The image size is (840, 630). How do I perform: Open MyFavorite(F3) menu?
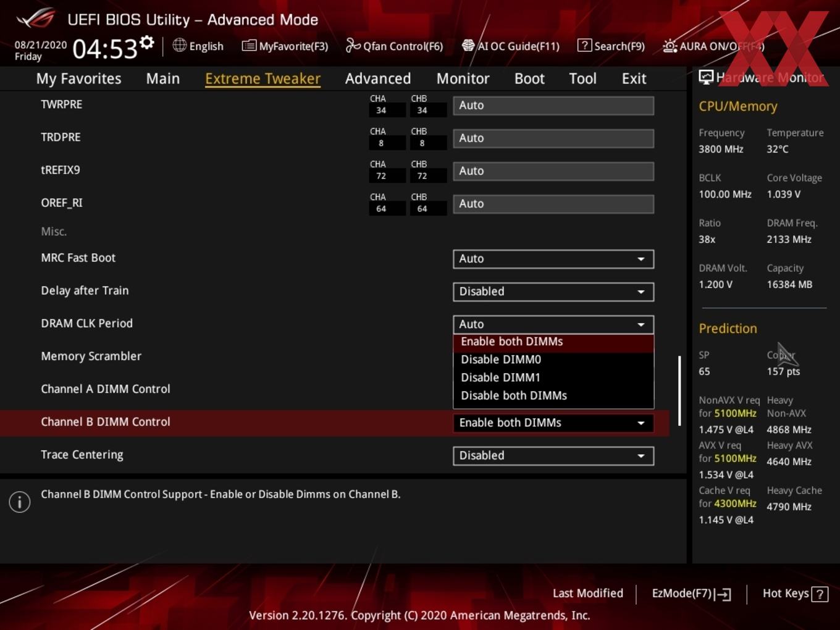click(293, 46)
